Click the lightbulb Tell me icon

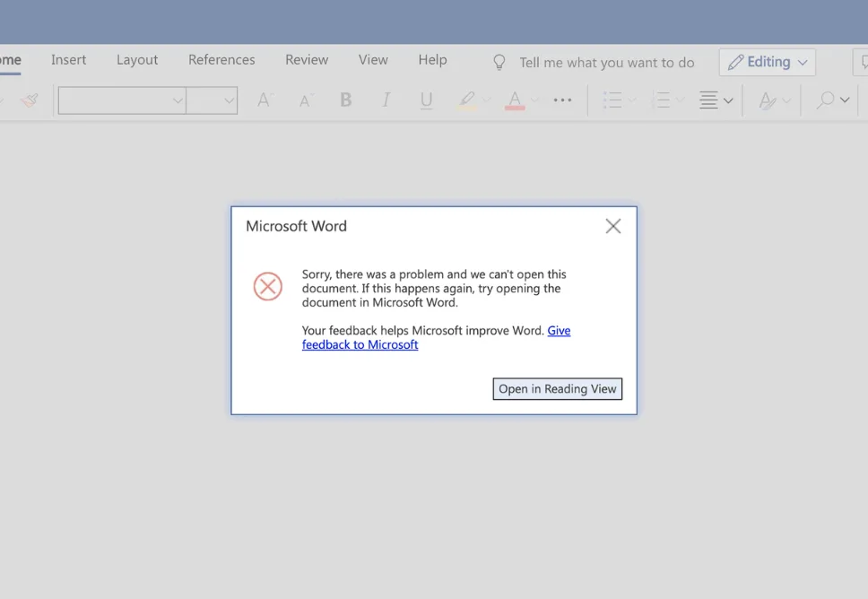[x=499, y=62]
